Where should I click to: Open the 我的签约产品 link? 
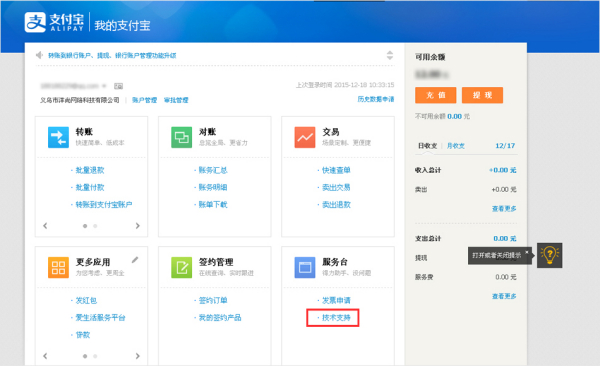pyautogui.click(x=220, y=317)
